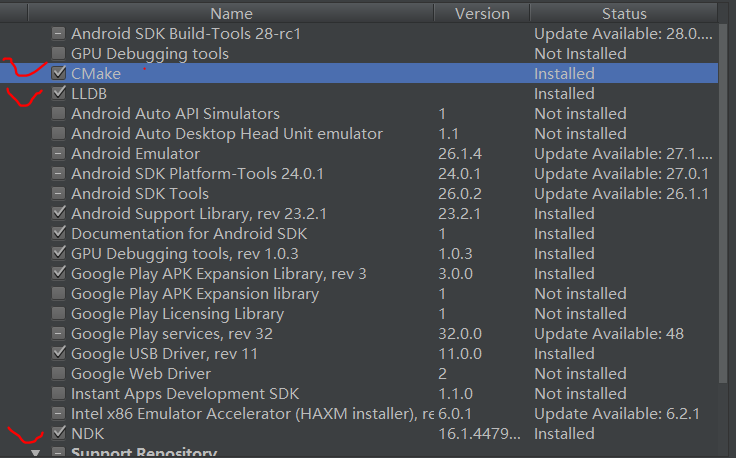Select the Android SDK Tools row

[x=140, y=193]
